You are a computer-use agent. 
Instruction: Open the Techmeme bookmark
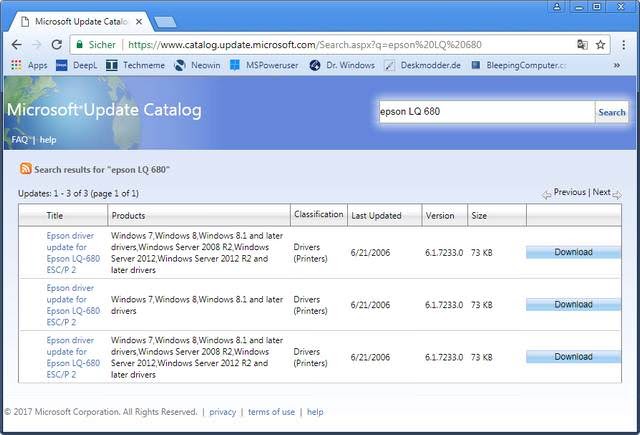(136, 65)
